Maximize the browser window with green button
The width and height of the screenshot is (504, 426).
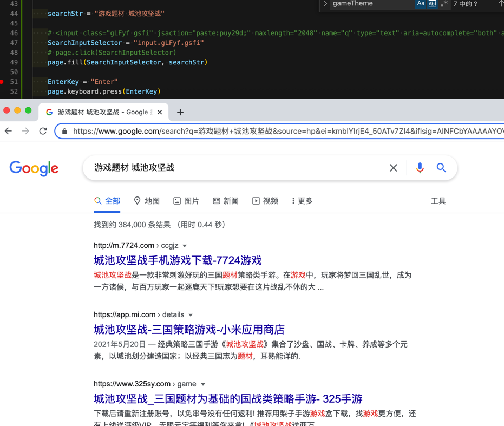(x=28, y=110)
